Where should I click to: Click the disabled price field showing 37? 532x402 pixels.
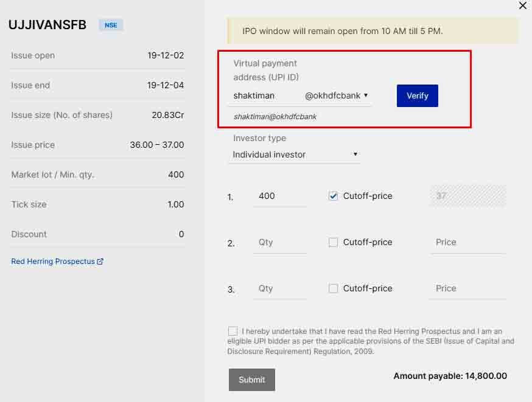tap(468, 196)
